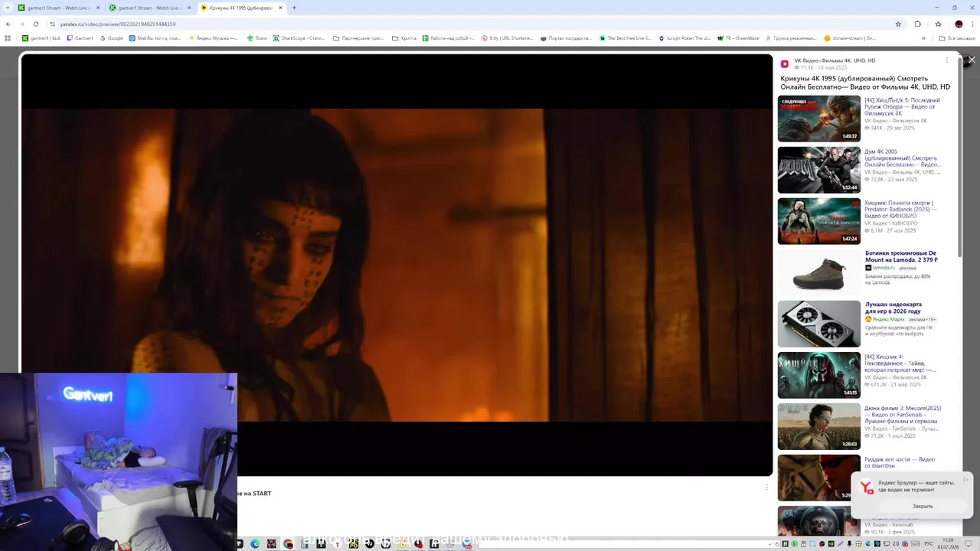This screenshot has height=551, width=980.
Task: Switch to the first gantver1 Stream tab
Action: [58, 8]
